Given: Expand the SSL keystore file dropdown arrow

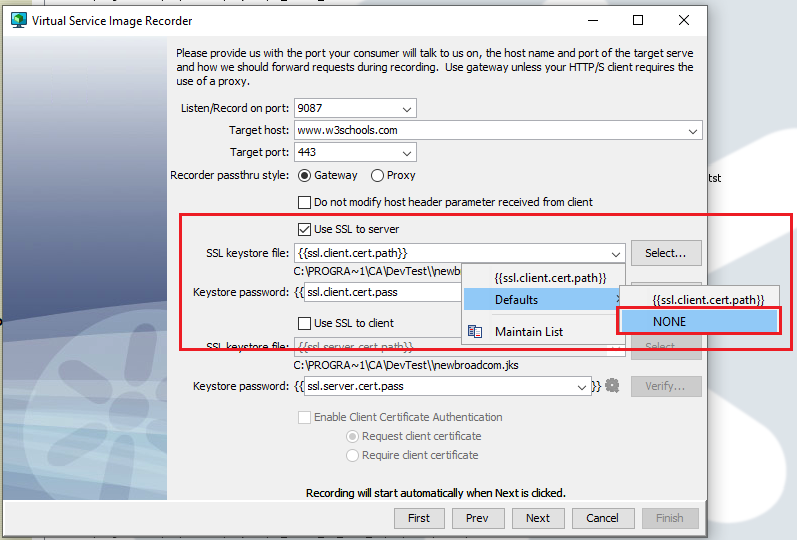Looking at the screenshot, I should pos(616,254).
